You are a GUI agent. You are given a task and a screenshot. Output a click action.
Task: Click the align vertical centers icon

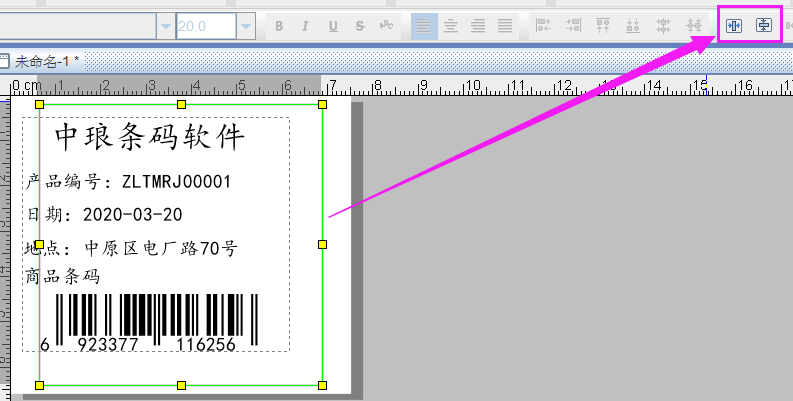pyautogui.click(x=691, y=25)
